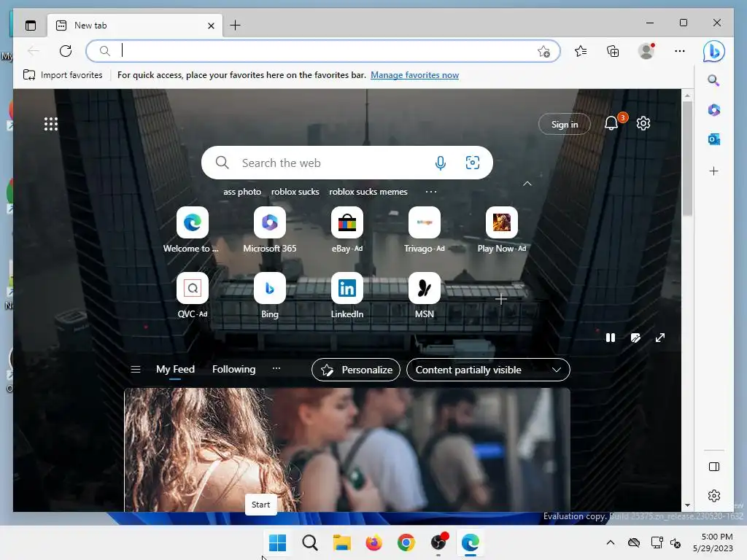747x560 pixels.
Task: Open the Settings and more ellipsis
Action: click(680, 51)
